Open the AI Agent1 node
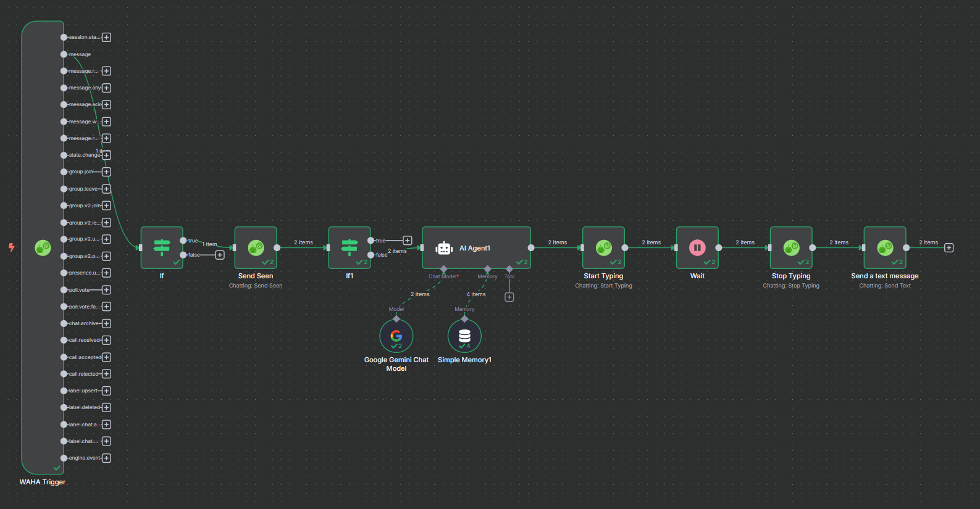The width and height of the screenshot is (980, 509). point(476,248)
